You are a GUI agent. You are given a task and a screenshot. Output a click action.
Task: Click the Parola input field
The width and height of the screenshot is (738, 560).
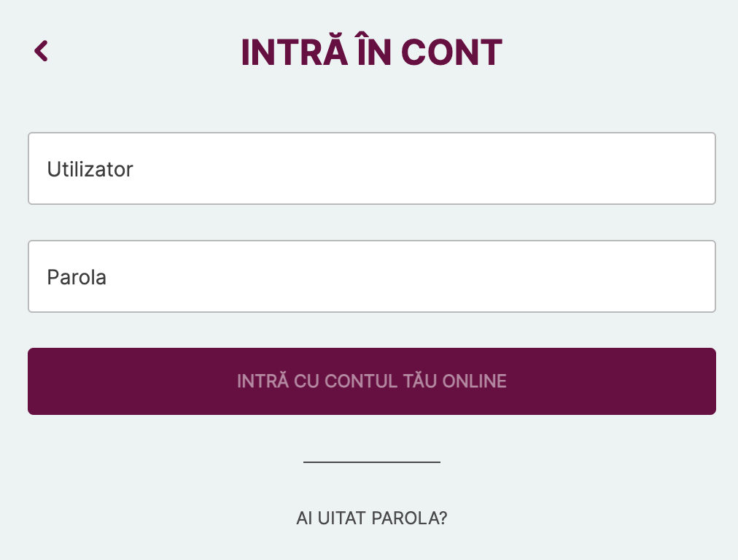(371, 276)
